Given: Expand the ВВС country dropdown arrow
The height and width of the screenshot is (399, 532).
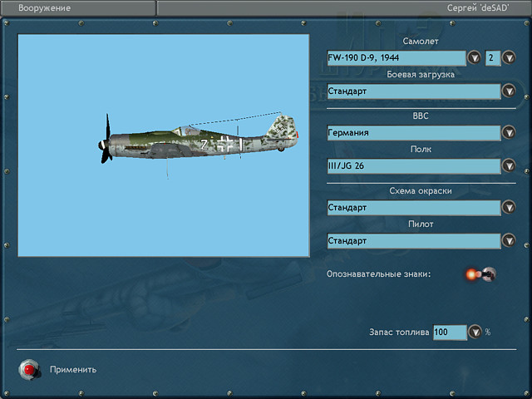Looking at the screenshot, I should point(509,132).
